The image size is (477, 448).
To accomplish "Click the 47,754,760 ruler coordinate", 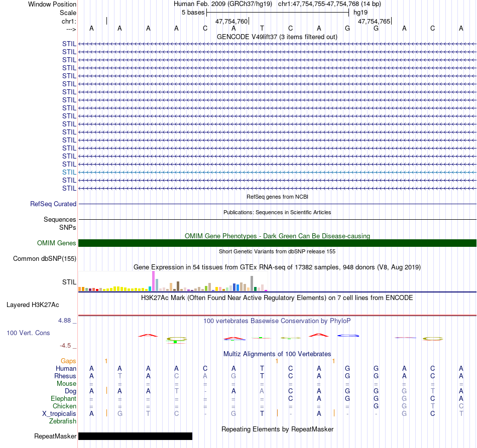I will (231, 21).
